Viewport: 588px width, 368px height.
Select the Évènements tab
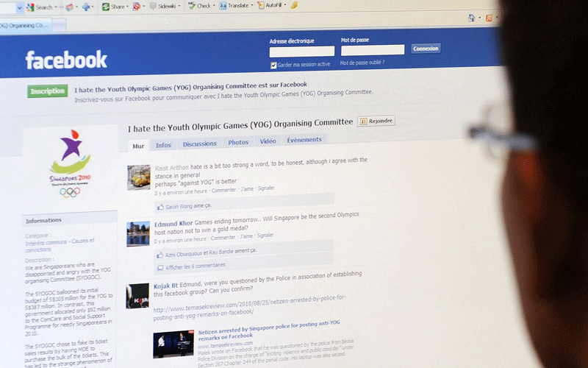(x=304, y=140)
